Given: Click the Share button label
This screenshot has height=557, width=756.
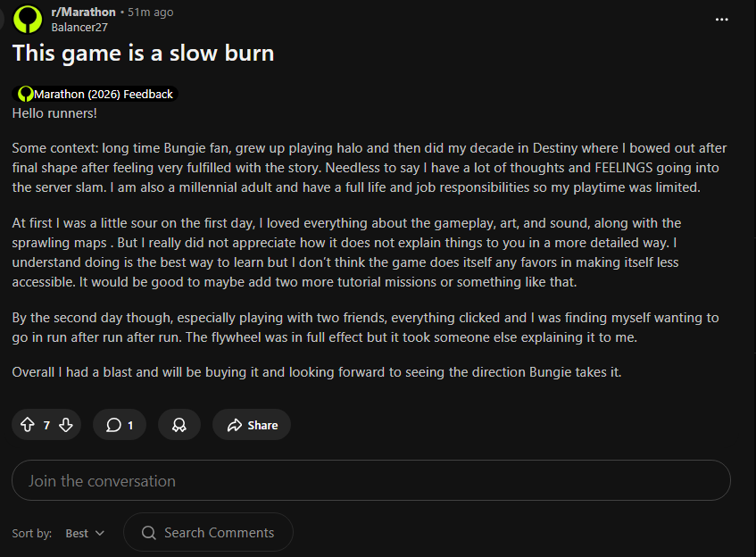Looking at the screenshot, I should pos(262,425).
